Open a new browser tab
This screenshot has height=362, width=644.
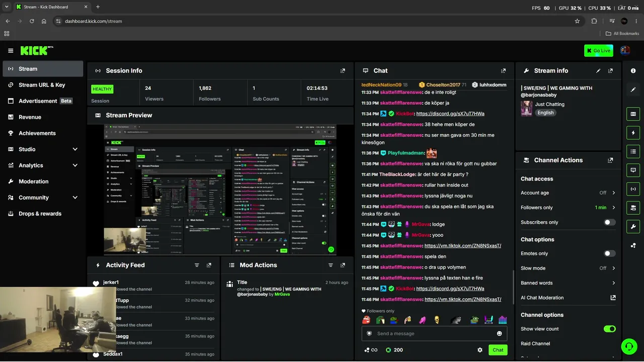click(x=98, y=7)
